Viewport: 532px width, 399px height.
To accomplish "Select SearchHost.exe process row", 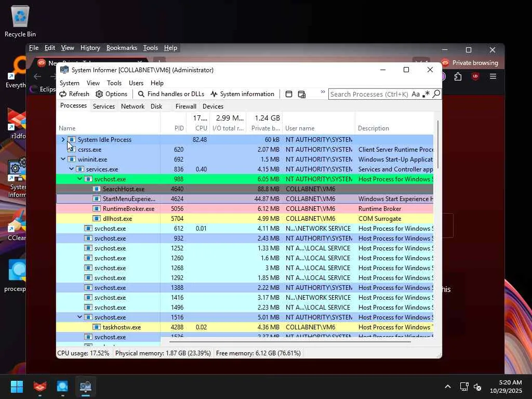I will [x=245, y=189].
